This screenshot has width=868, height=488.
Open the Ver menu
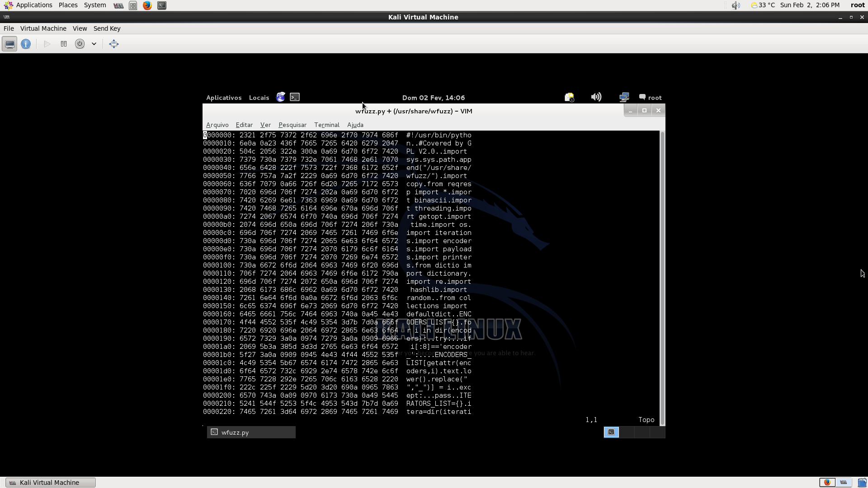pos(265,125)
